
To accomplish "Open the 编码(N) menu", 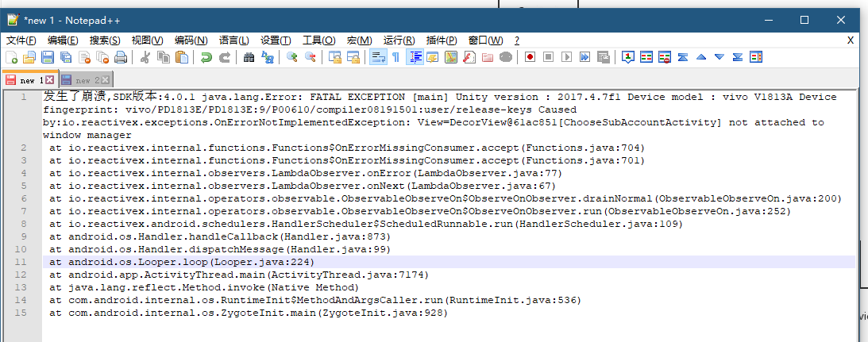I will pyautogui.click(x=191, y=40).
